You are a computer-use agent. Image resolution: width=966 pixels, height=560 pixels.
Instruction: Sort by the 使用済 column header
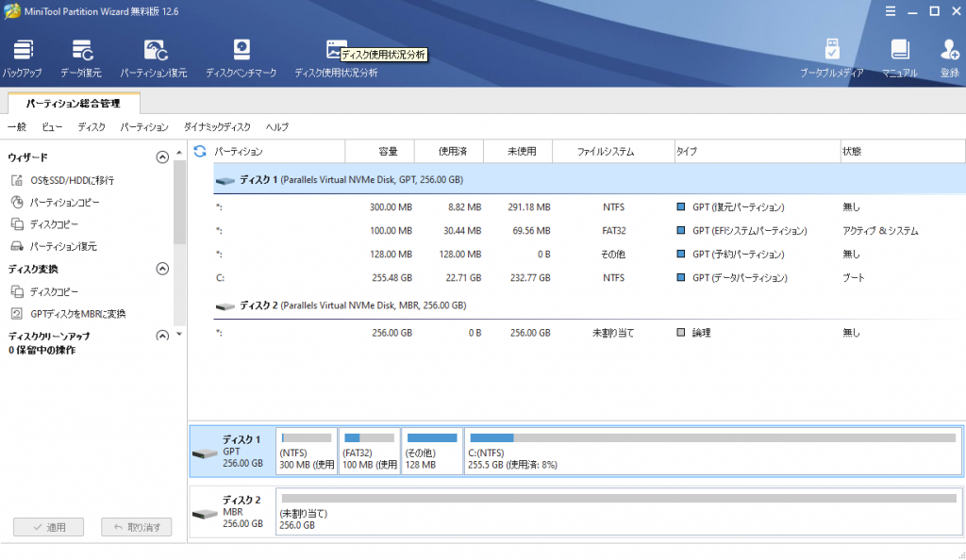[x=449, y=152]
